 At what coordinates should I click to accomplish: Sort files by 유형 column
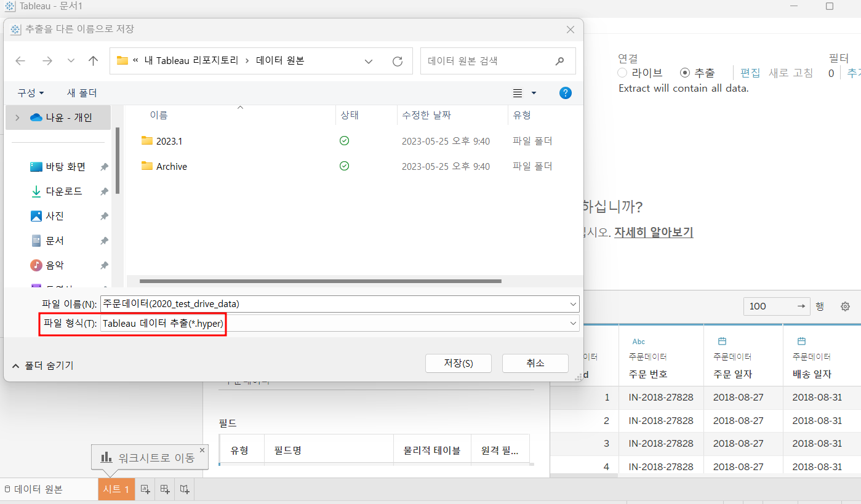click(522, 115)
